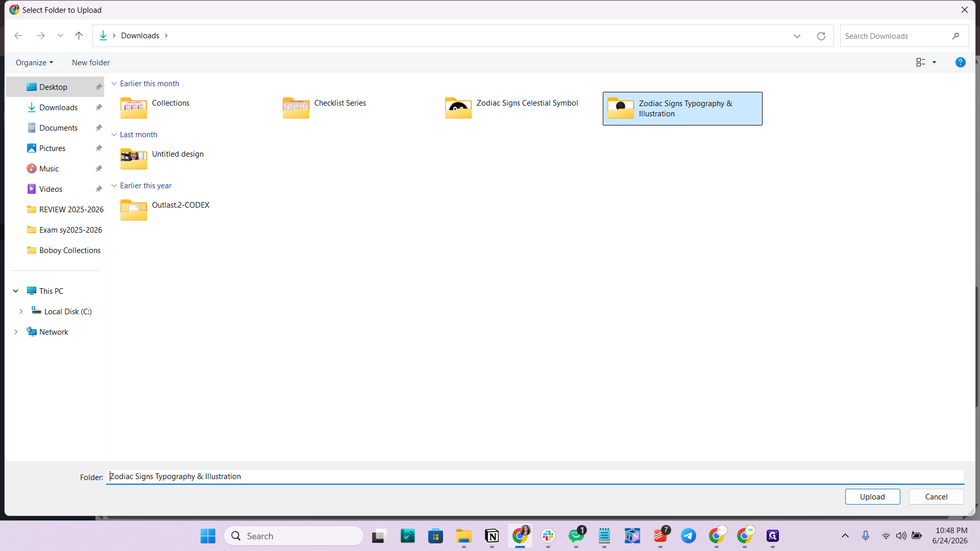
Task: Collapse the Earlier this month group
Action: tap(114, 84)
